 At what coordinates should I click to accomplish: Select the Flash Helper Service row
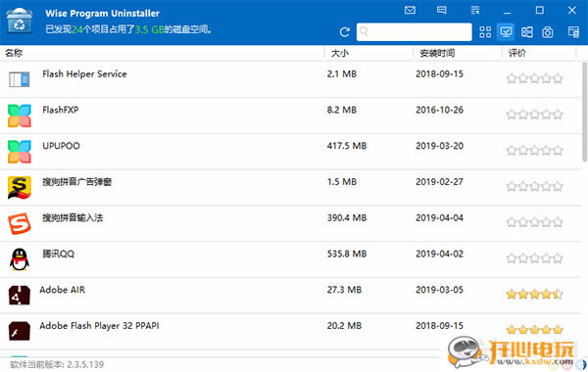[x=291, y=79]
